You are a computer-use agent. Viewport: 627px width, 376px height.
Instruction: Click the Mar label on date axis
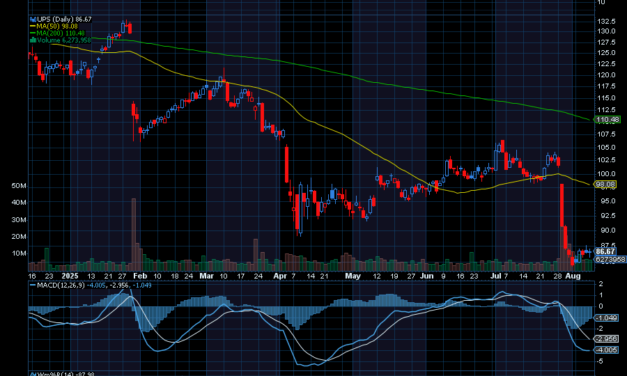tap(206, 276)
